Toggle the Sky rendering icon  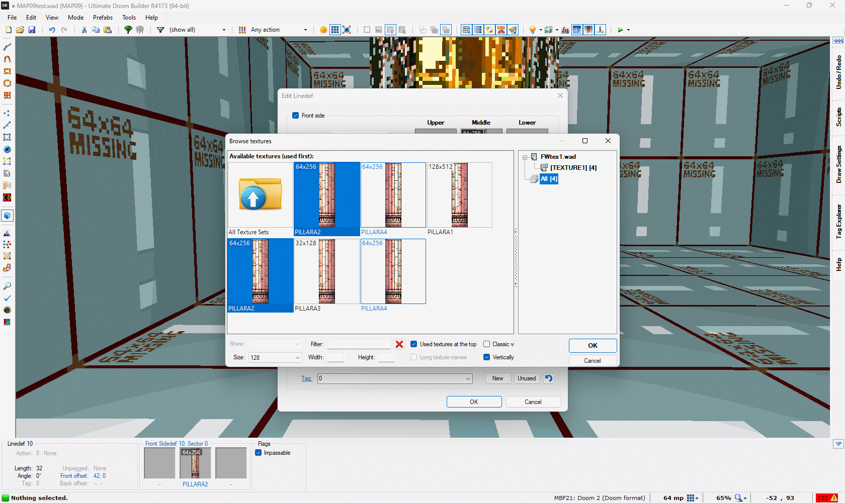[577, 30]
